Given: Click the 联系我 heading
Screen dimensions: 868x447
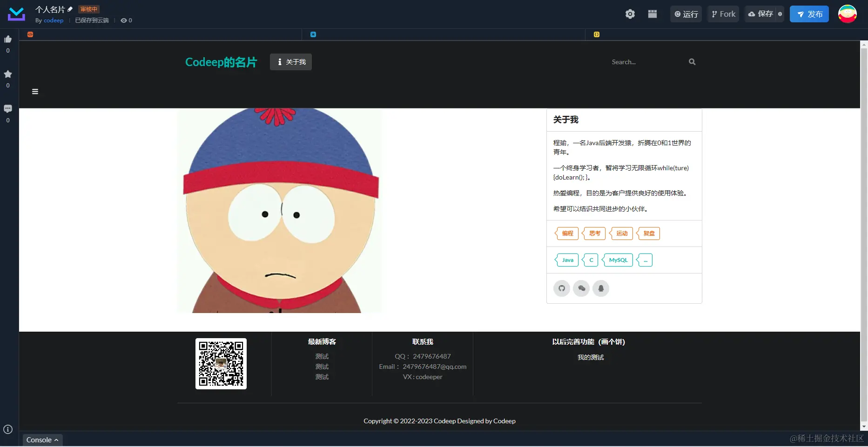Looking at the screenshot, I should 423,342.
